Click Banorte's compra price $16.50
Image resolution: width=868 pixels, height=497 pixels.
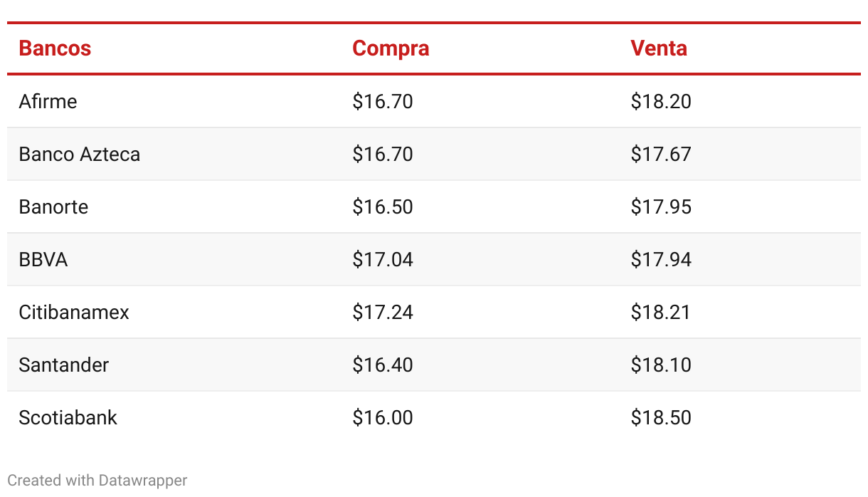(383, 206)
